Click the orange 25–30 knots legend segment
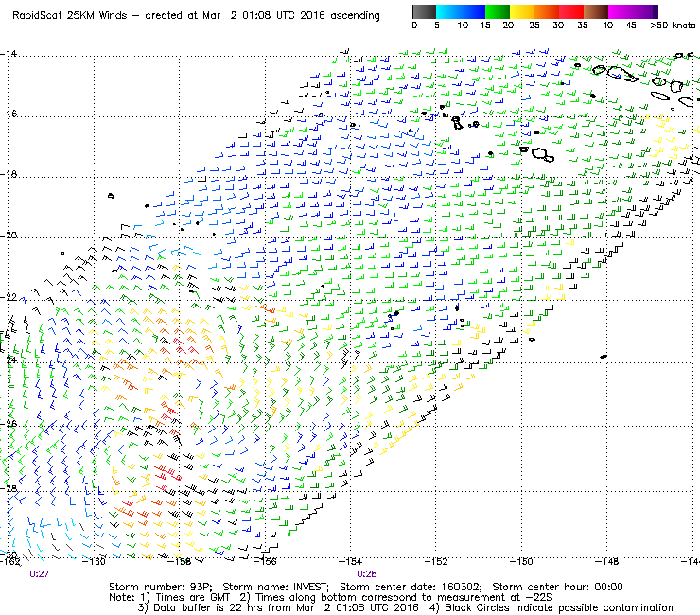The image size is (700, 615). (x=547, y=11)
